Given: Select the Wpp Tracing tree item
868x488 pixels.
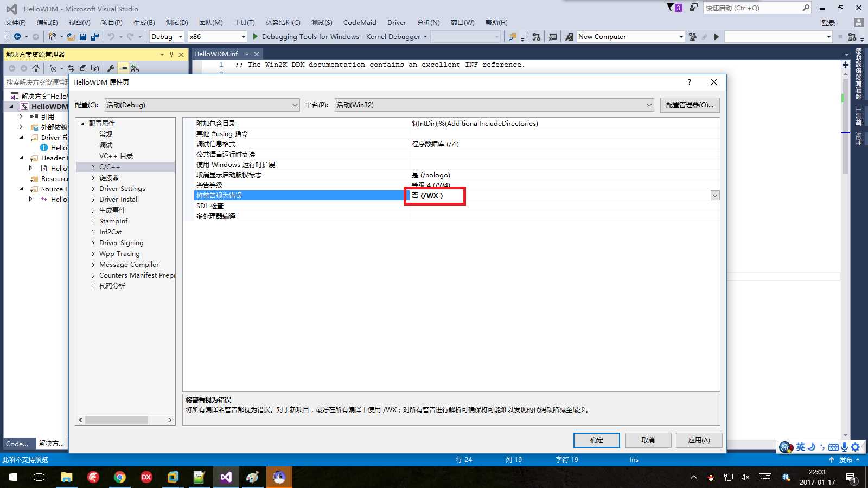Looking at the screenshot, I should (x=119, y=254).
